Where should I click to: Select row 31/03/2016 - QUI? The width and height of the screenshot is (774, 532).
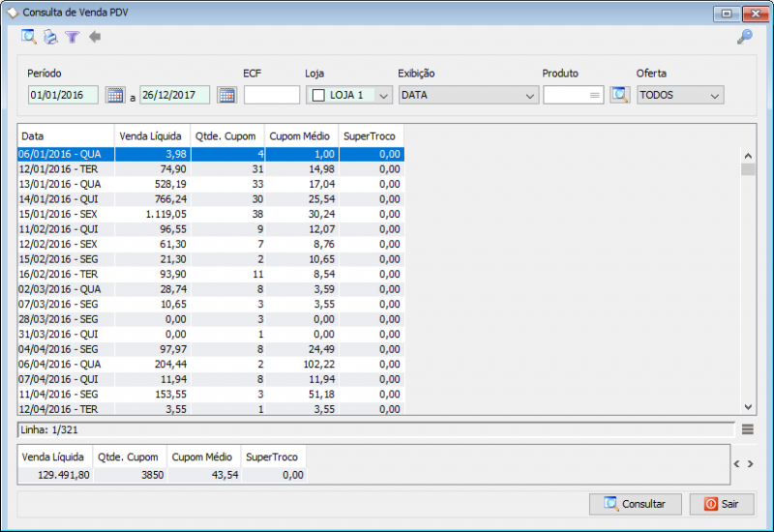click(211, 334)
